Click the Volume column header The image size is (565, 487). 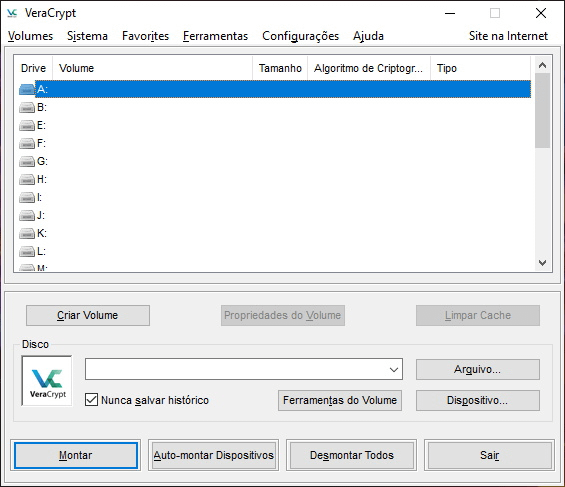pyautogui.click(x=152, y=68)
